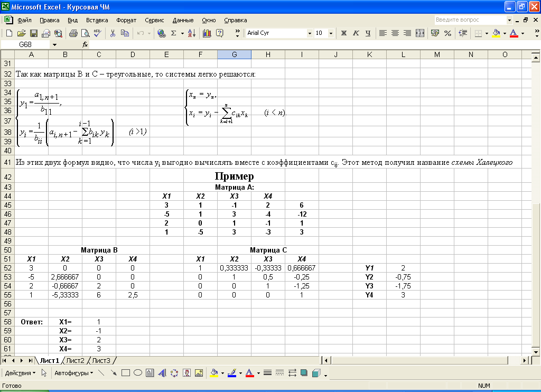Select the Arrow drawing tool

pos(113,372)
